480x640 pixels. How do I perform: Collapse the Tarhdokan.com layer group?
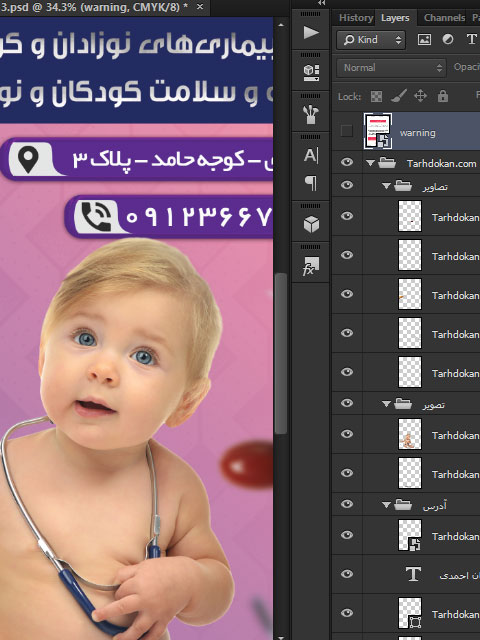point(370,163)
